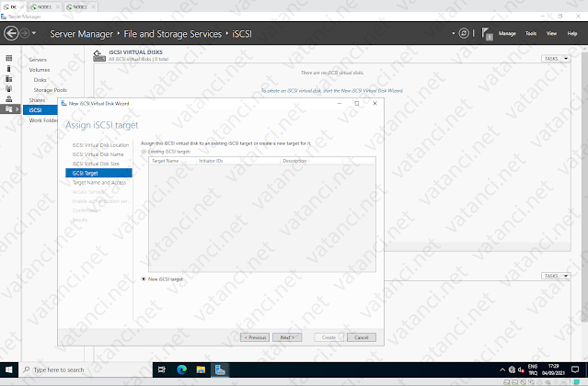Select the New iSCSI target radio button
Image resolution: width=588 pixels, height=386 pixels.
144,278
